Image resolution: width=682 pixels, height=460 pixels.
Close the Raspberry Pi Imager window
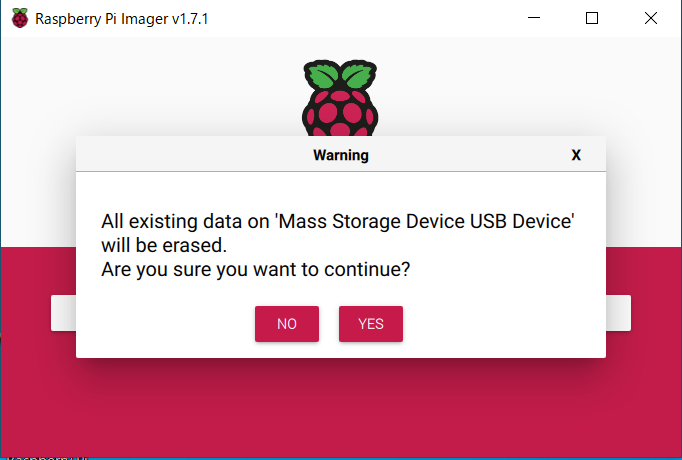pyautogui.click(x=651, y=18)
